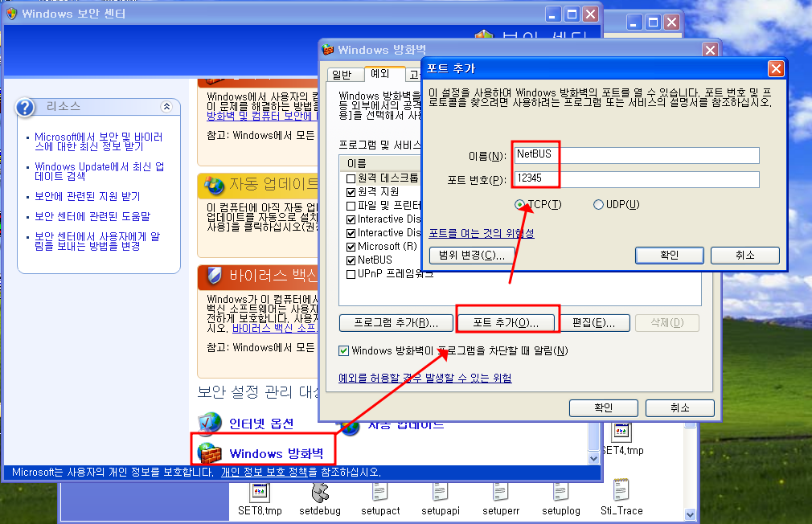Open setupact file icon in the background window
Image resolution: width=812 pixels, height=524 pixels.
pos(380,492)
